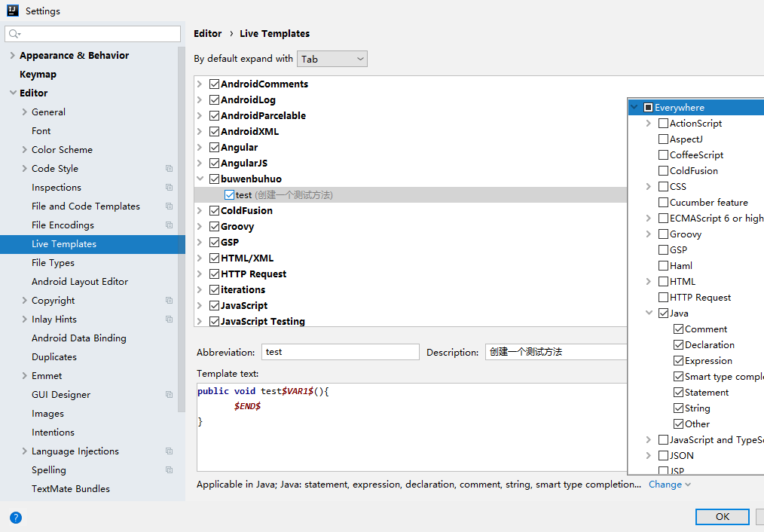Expand the JavaScript and TypeScript context node
The image size is (764, 532).
tap(649, 440)
